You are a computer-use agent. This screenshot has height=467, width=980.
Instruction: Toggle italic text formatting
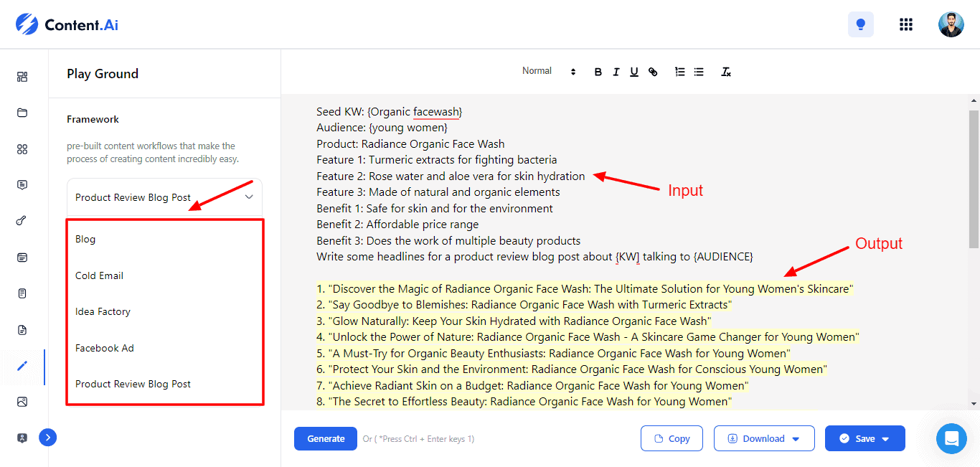tap(616, 72)
